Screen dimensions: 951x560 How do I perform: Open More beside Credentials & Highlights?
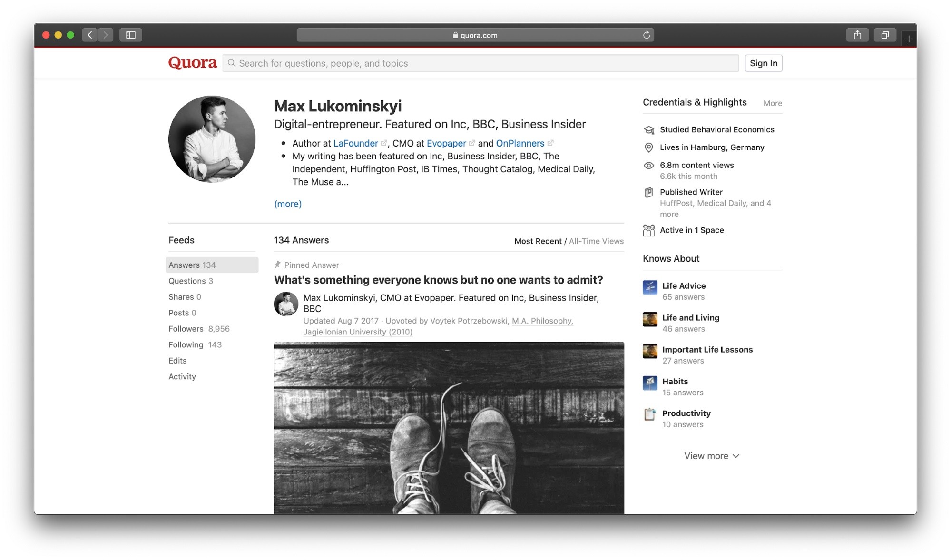[x=772, y=103]
